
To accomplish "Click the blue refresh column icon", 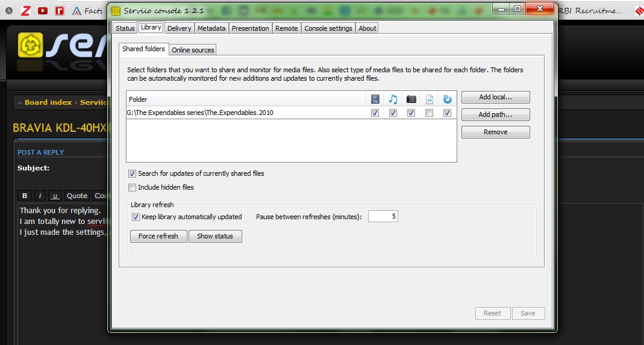I will [447, 99].
